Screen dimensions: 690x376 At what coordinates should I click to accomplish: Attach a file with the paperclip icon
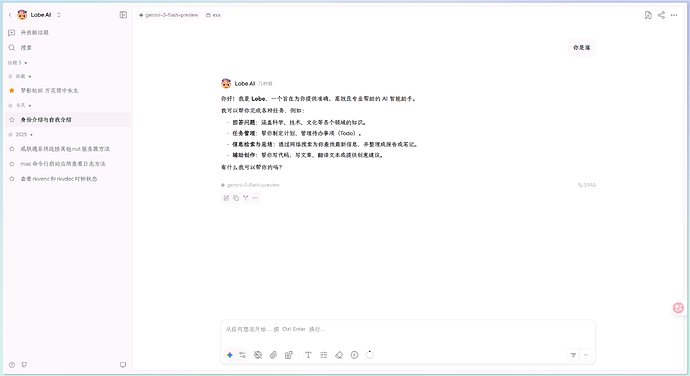273,355
